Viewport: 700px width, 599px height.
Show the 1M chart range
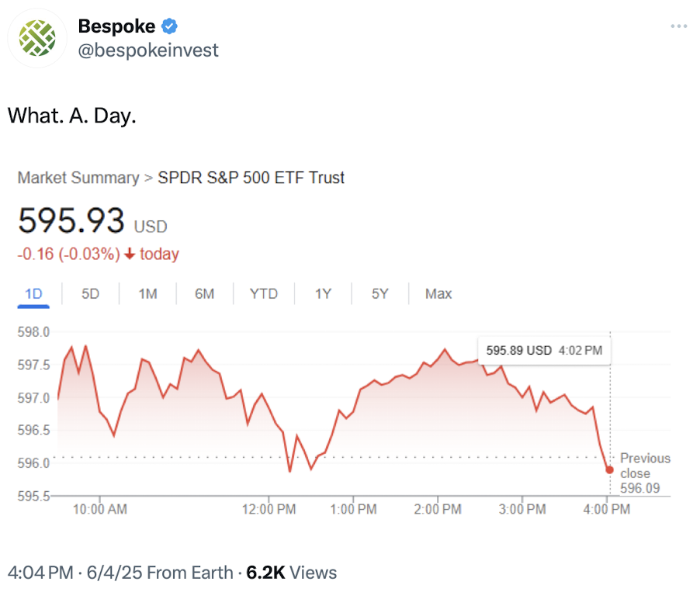[x=147, y=294]
